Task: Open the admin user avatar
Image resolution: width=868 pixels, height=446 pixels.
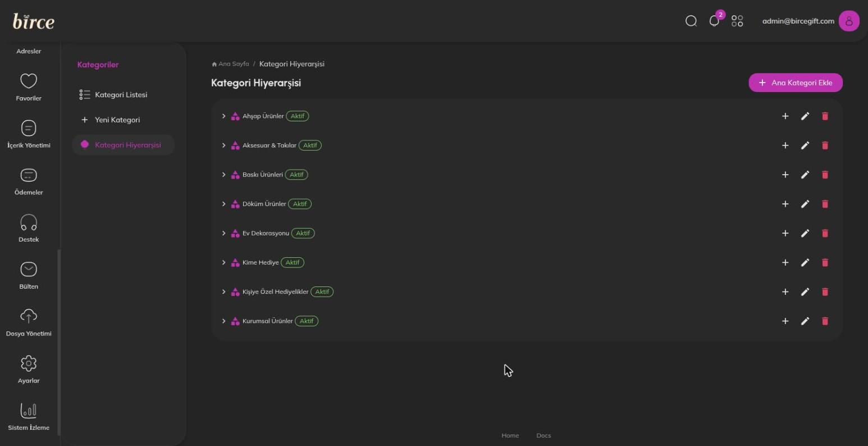Action: (849, 21)
